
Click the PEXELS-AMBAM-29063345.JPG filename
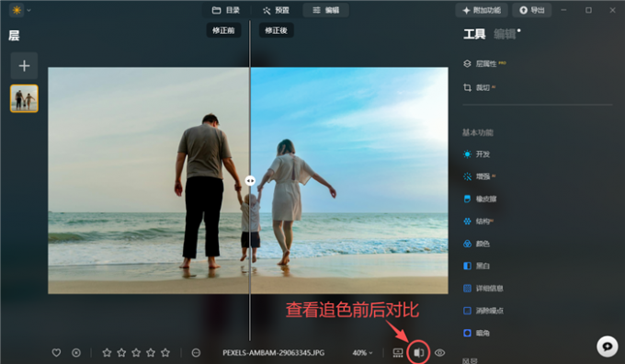[274, 353]
